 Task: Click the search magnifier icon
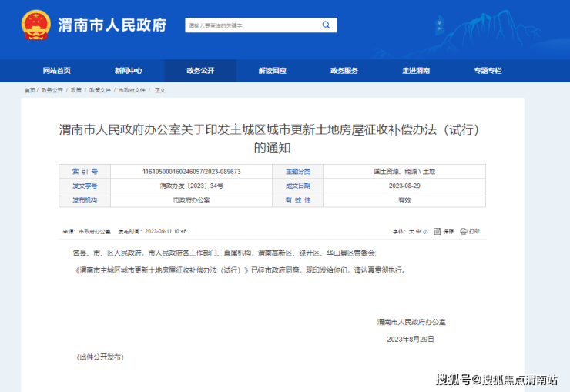tap(327, 25)
